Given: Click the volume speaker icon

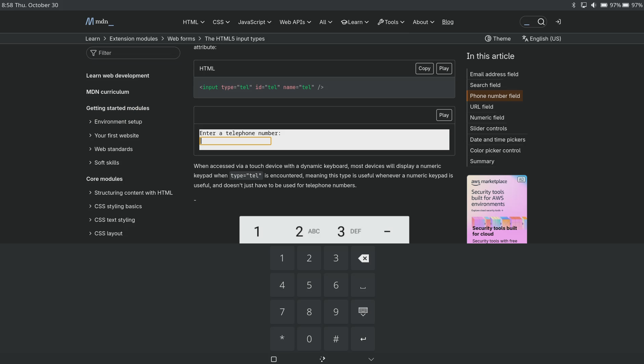Looking at the screenshot, I should 594,5.
